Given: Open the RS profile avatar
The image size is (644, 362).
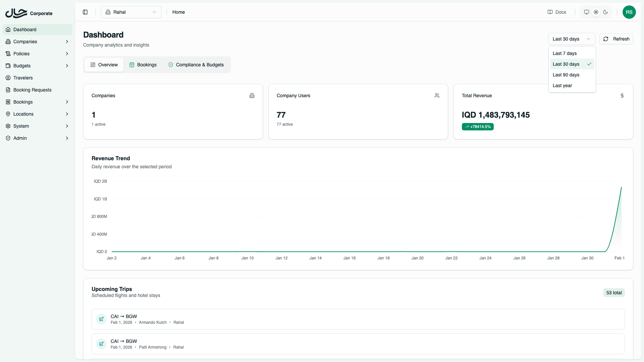Looking at the screenshot, I should 629,12.
